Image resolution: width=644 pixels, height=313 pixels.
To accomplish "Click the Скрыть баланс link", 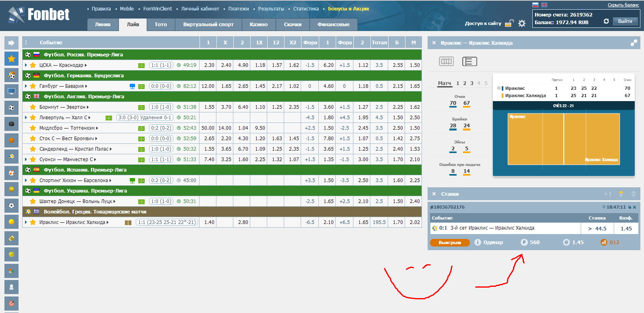I will tap(623, 5).
